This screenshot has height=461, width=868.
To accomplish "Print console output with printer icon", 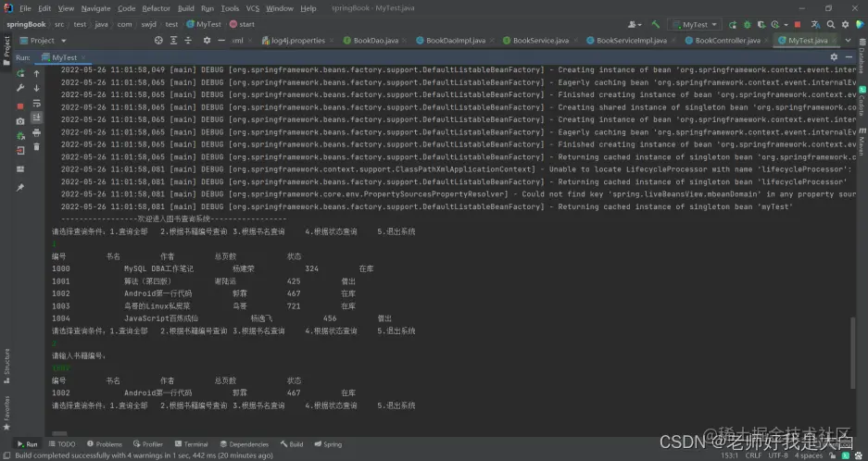I will pos(36,132).
